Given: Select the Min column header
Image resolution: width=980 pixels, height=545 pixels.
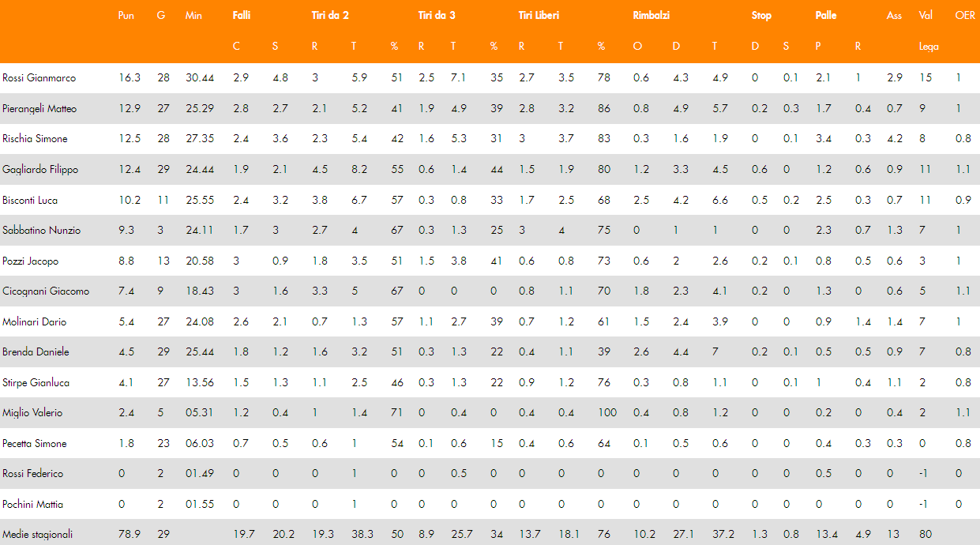Looking at the screenshot, I should [x=193, y=16].
